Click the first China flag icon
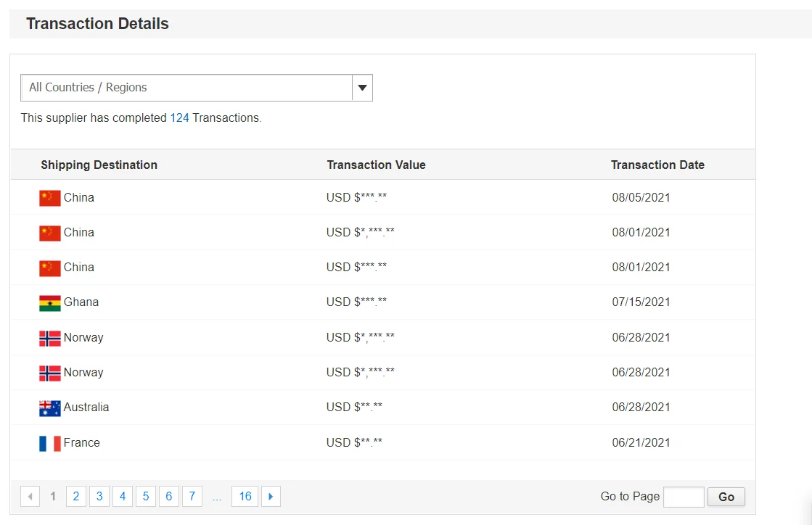This screenshot has width=812, height=525. pos(50,198)
